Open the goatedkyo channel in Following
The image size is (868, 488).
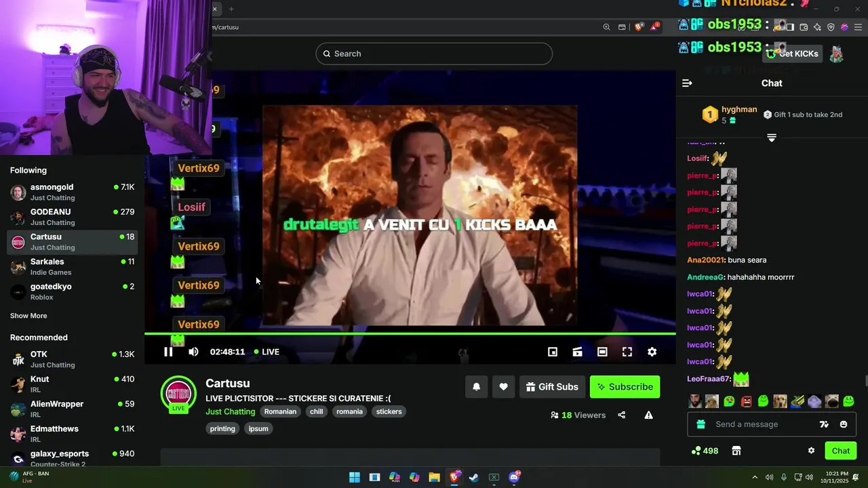click(72, 291)
